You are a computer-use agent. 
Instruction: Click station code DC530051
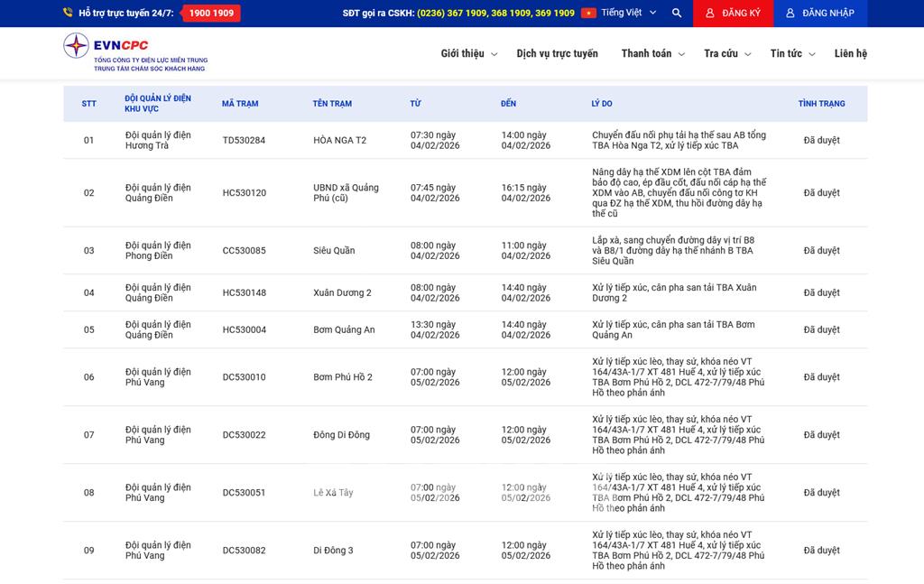pyautogui.click(x=244, y=493)
